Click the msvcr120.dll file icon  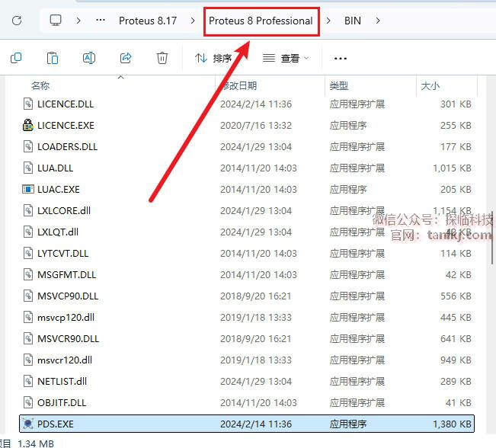click(28, 360)
